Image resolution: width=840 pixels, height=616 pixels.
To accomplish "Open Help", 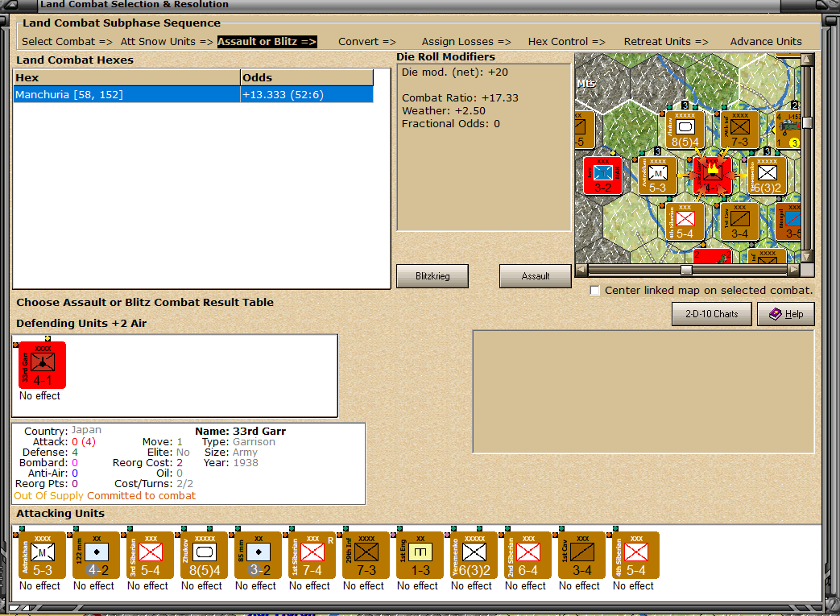I will pos(786,314).
